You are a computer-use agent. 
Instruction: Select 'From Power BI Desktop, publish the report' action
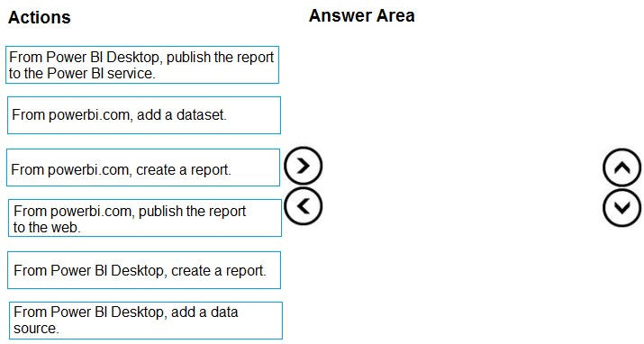(x=142, y=65)
